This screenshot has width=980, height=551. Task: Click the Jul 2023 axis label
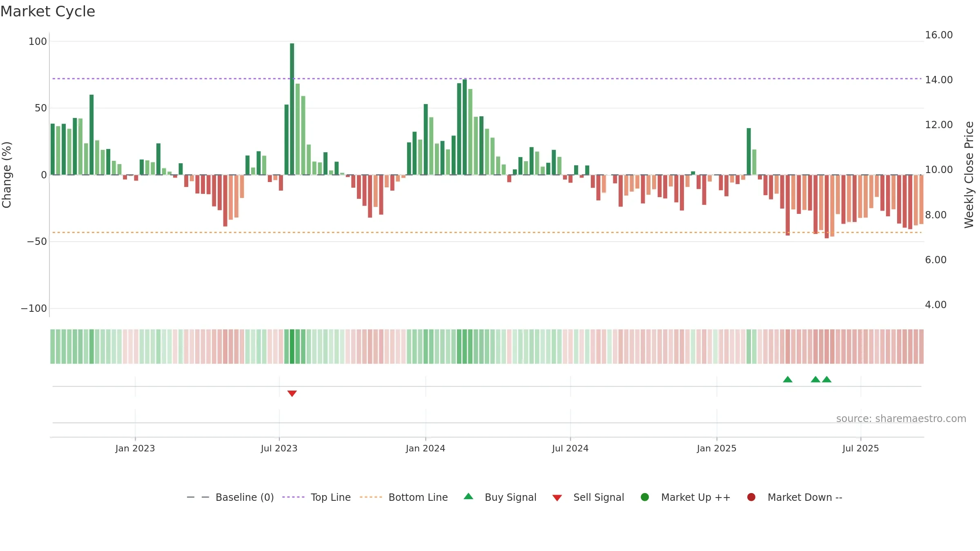pyautogui.click(x=279, y=449)
